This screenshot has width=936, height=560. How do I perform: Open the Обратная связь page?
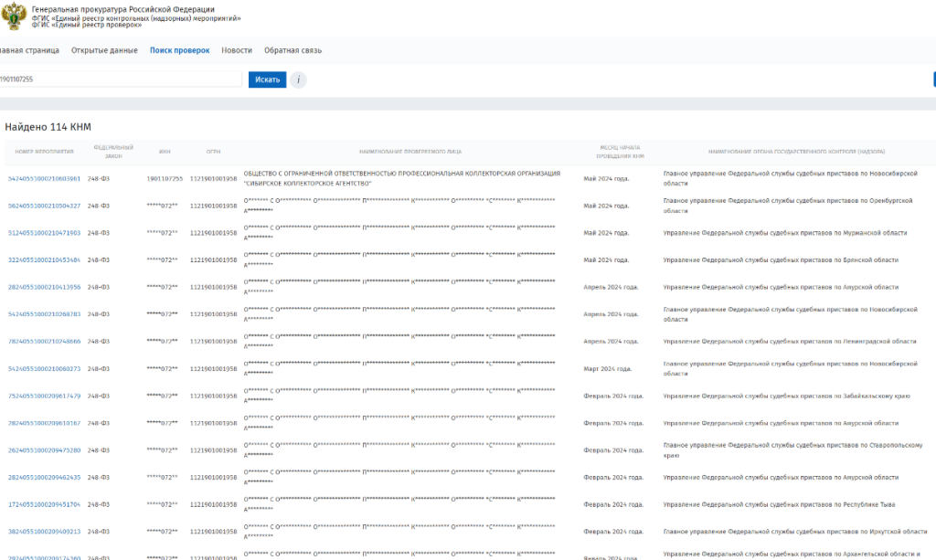[x=292, y=50]
